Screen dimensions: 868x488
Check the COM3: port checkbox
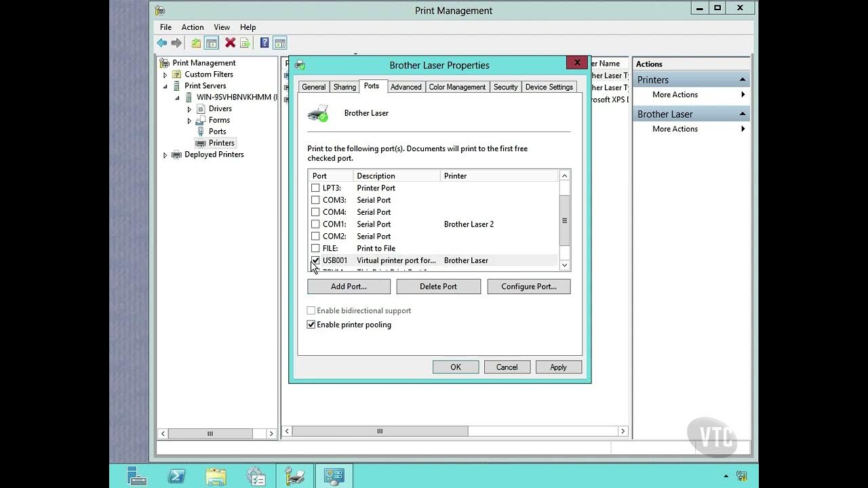(315, 200)
